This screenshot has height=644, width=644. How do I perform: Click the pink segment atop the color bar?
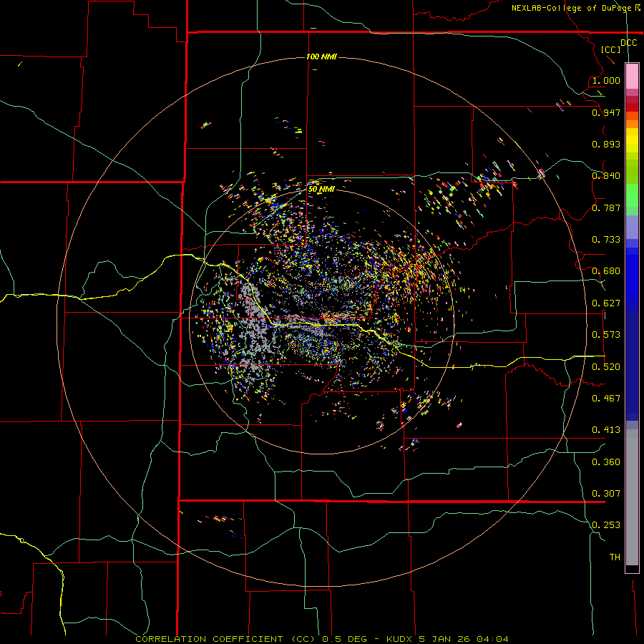click(x=632, y=77)
